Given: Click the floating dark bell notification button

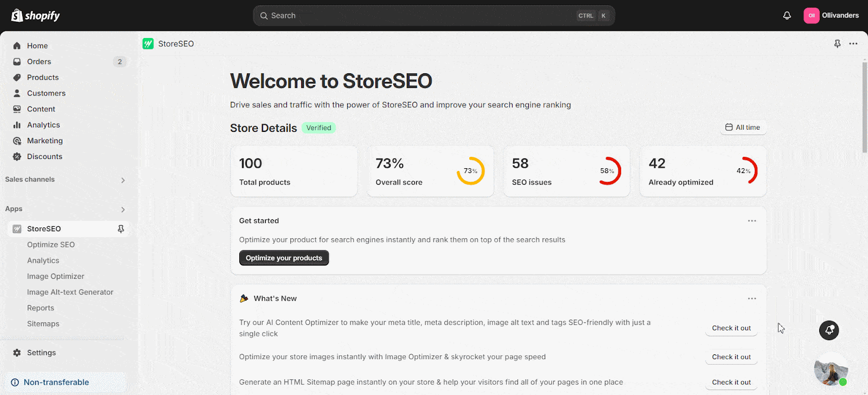Looking at the screenshot, I should pyautogui.click(x=829, y=330).
